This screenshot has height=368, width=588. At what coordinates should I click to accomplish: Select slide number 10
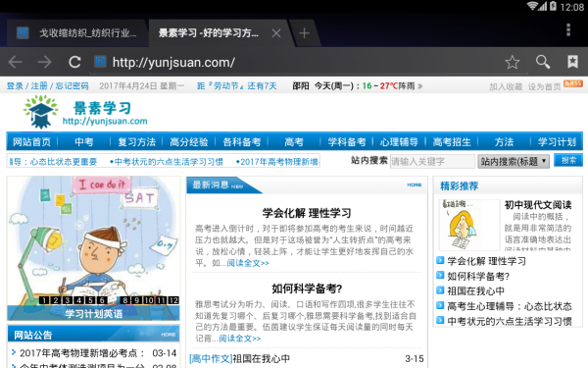(149, 300)
